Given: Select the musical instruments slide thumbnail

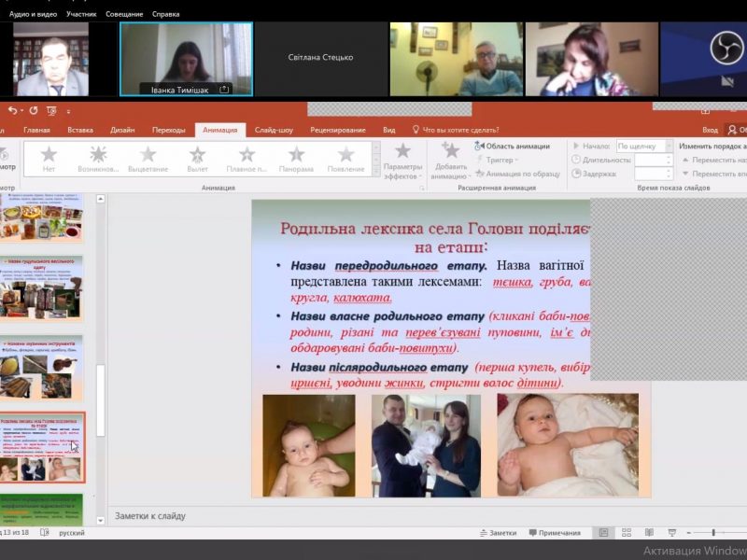Looking at the screenshot, I should (x=42, y=367).
